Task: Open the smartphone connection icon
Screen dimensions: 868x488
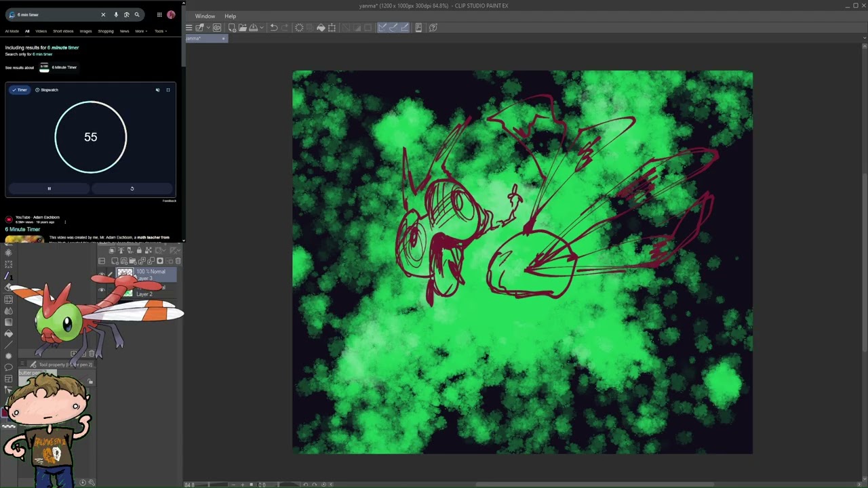Action: tap(418, 28)
